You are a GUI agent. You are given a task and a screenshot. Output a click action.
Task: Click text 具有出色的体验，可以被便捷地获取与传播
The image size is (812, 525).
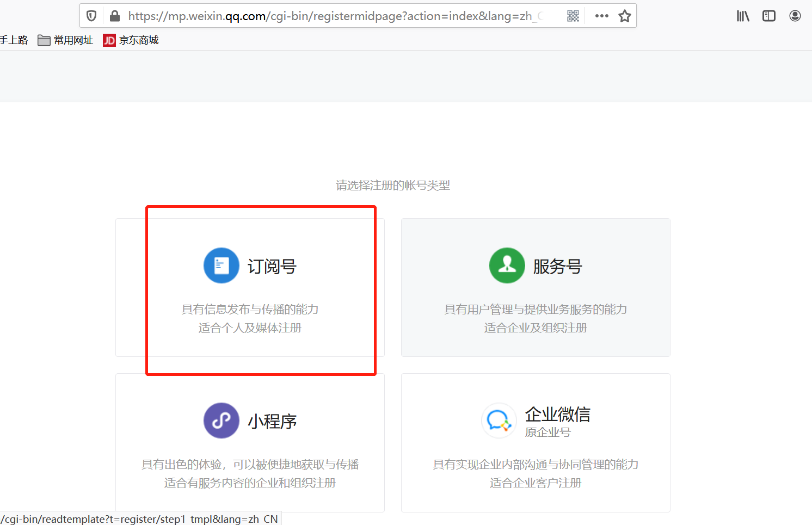click(x=250, y=465)
